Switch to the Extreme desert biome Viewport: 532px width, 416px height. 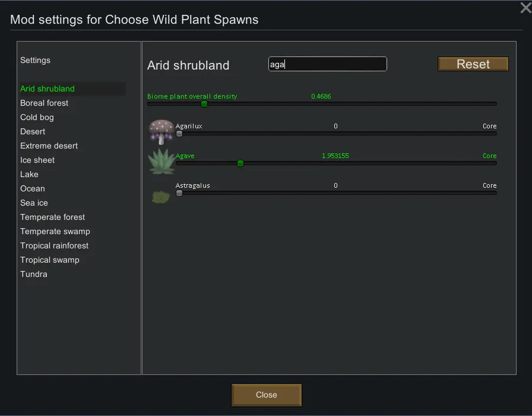coord(49,146)
